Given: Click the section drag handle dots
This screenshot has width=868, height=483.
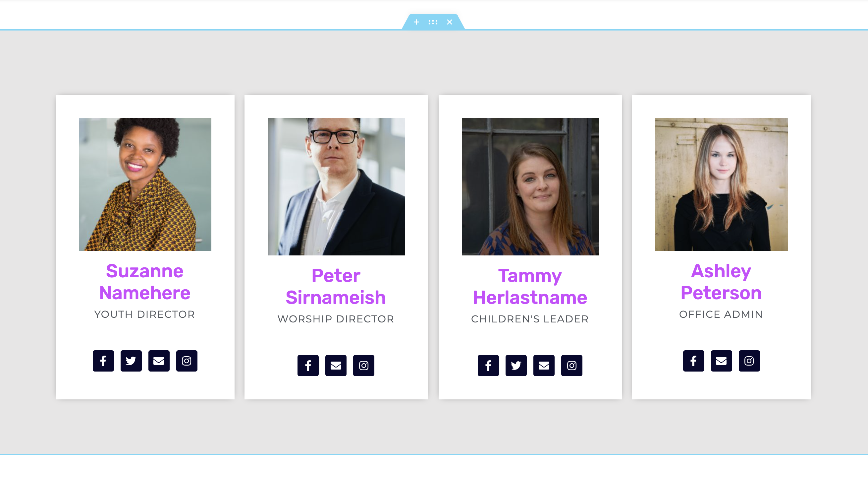Looking at the screenshot, I should [x=433, y=22].
